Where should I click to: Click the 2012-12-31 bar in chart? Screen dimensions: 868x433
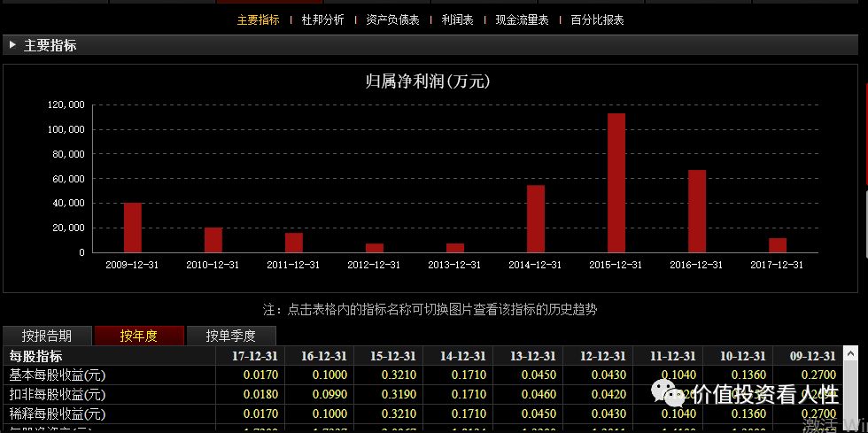[x=374, y=248]
